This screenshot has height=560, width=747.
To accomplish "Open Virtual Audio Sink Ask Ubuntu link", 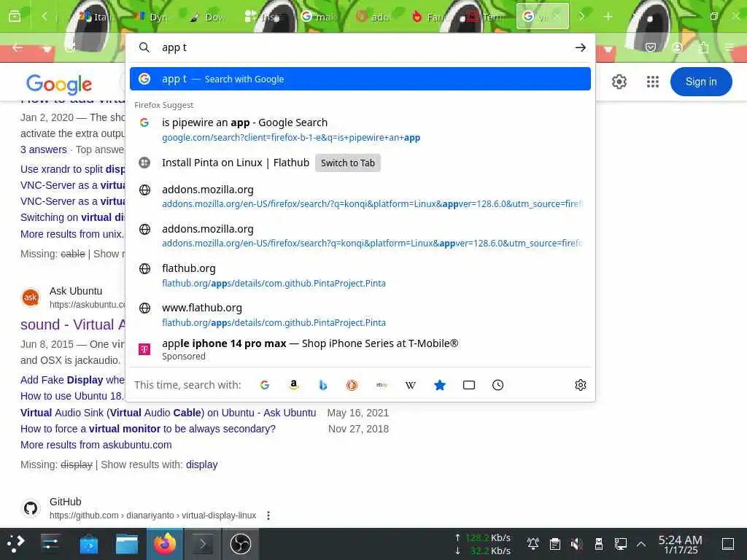I will 169,413.
